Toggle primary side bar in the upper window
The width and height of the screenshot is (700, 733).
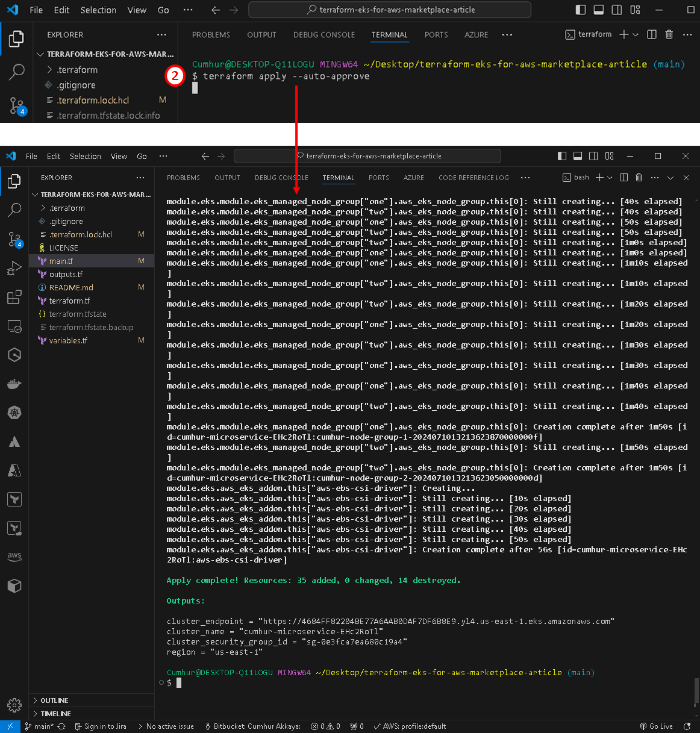pos(581,10)
